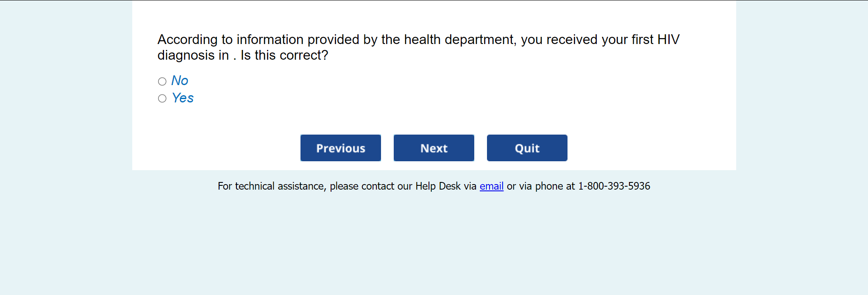
Task: Open the Help Desk email link
Action: coord(491,186)
